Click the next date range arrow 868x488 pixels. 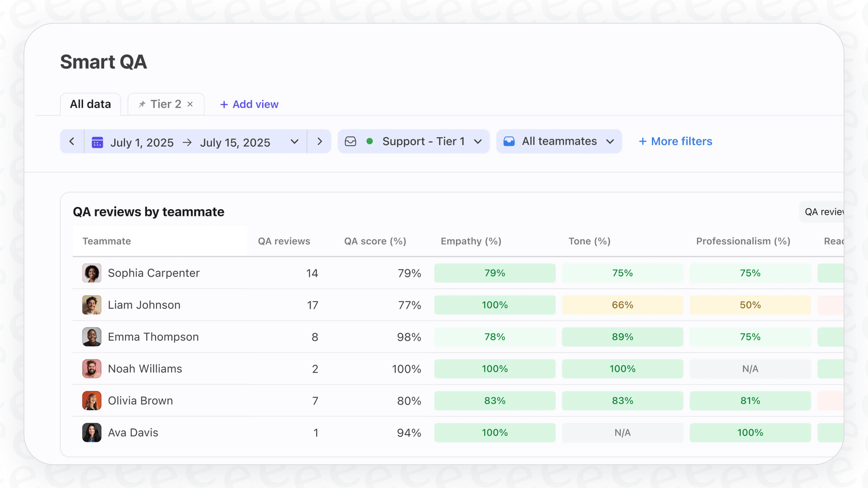pos(319,141)
